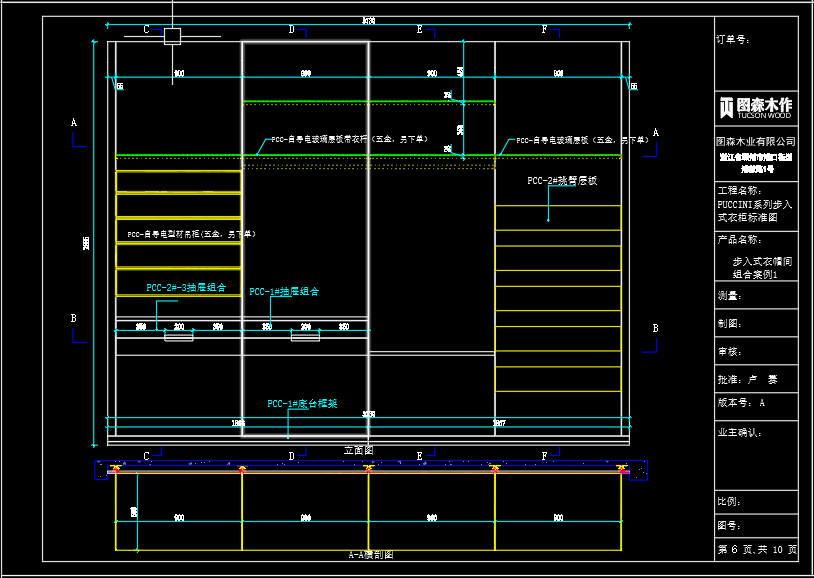Select the PCC-2#挑臂层板 label
This screenshot has width=814, height=578.
(x=562, y=181)
